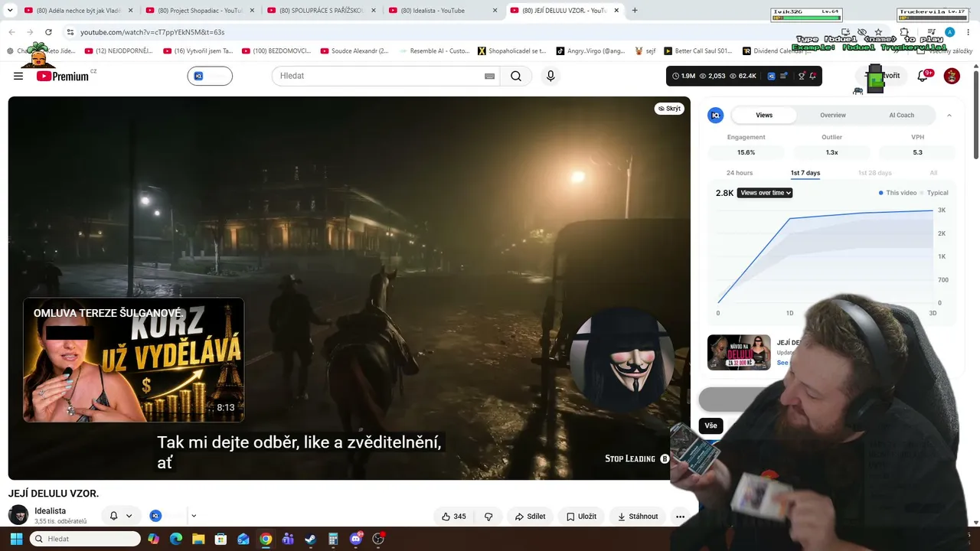Click the search magnifier button

(516, 76)
